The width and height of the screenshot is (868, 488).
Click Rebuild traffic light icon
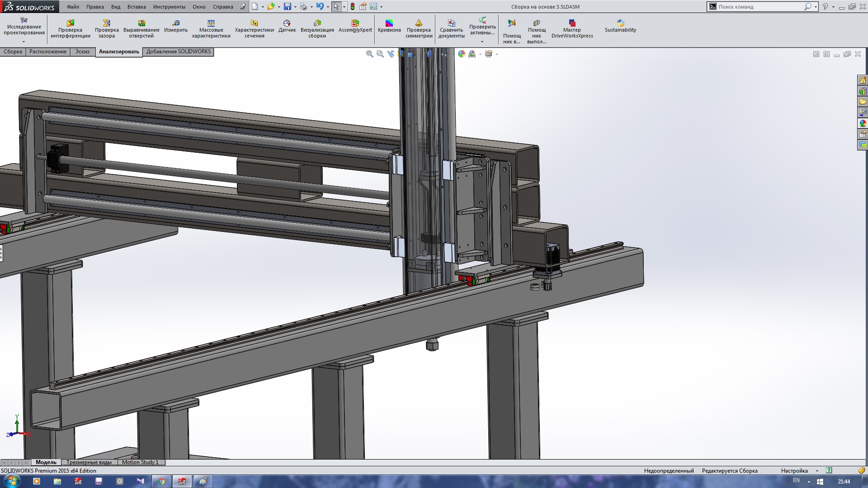353,7
